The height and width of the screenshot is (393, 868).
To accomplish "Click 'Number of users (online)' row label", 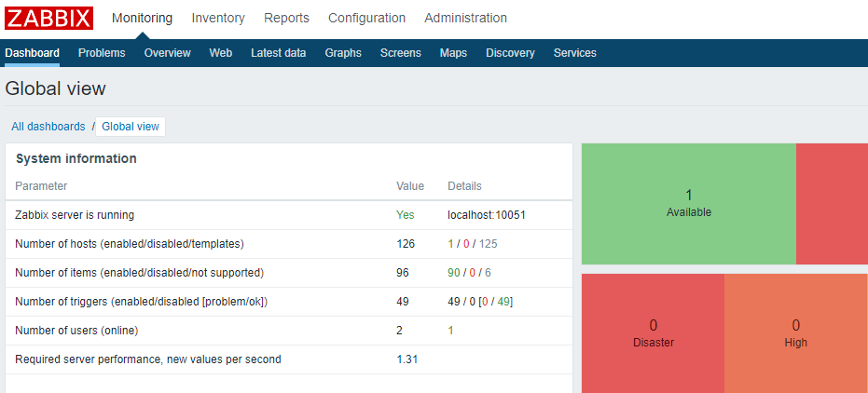I will (x=76, y=331).
